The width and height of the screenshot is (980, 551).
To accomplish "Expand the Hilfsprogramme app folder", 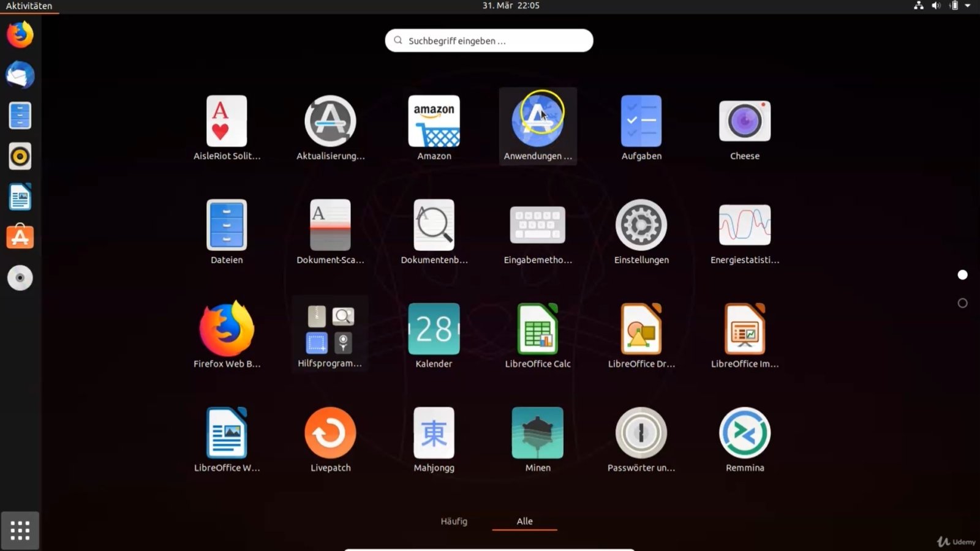I will pyautogui.click(x=330, y=329).
